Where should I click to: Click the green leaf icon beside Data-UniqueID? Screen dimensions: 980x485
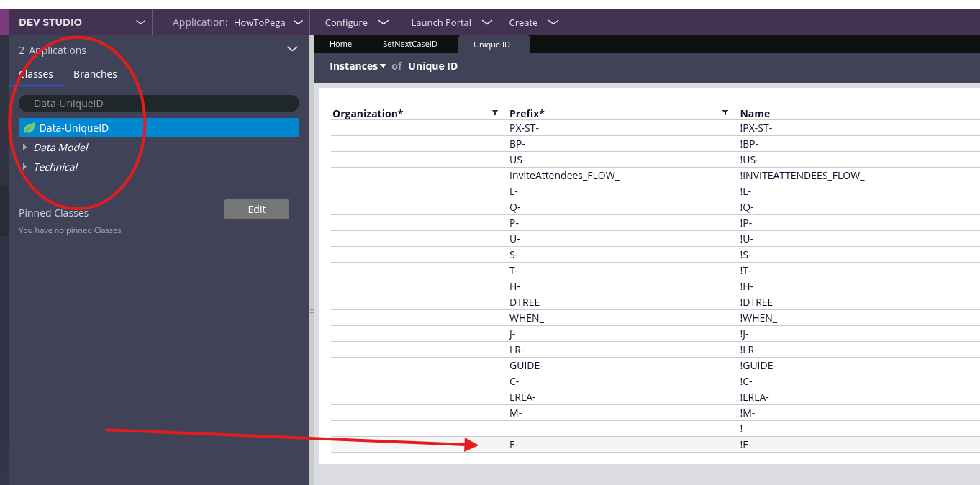click(29, 128)
